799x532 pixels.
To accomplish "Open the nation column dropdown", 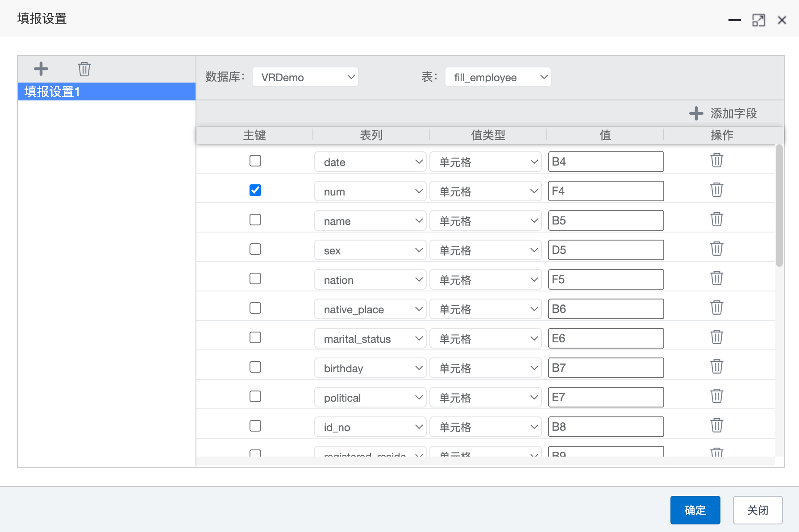I will (x=370, y=279).
